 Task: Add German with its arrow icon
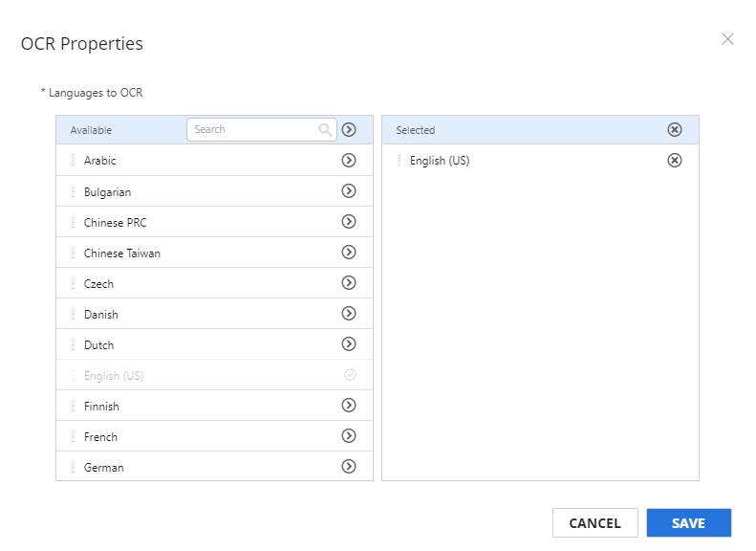pos(349,467)
